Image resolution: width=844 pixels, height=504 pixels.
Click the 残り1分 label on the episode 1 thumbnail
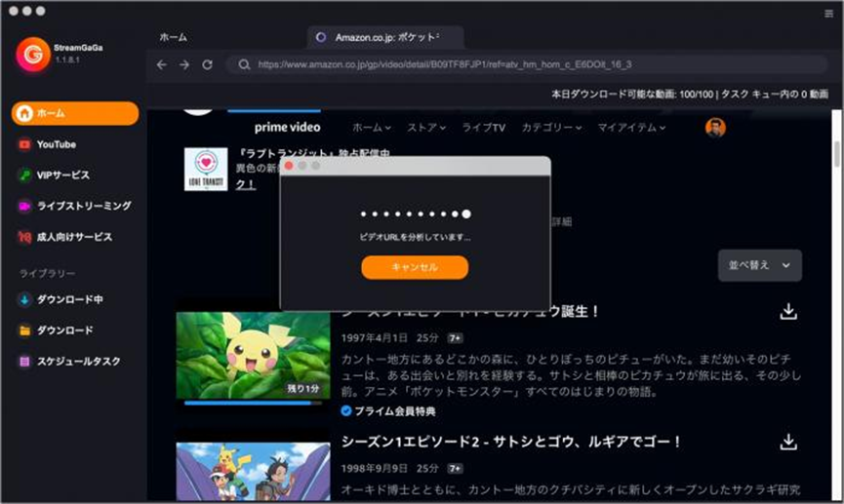tap(303, 388)
